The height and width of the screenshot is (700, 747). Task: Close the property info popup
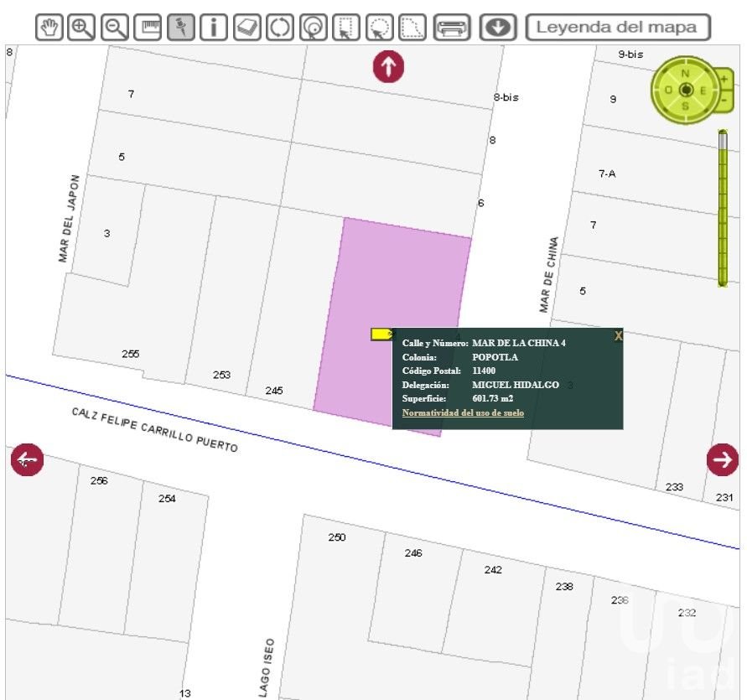618,335
